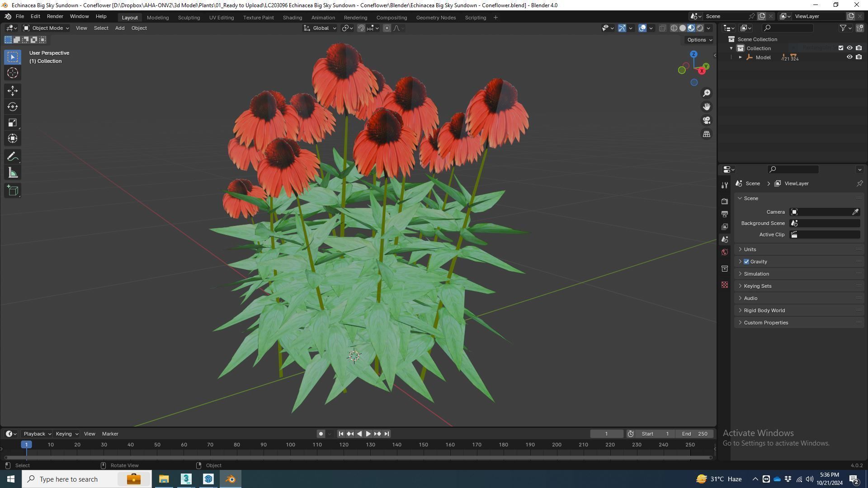Select the Annotate pencil tool
Image resolution: width=868 pixels, height=488 pixels.
point(13,157)
